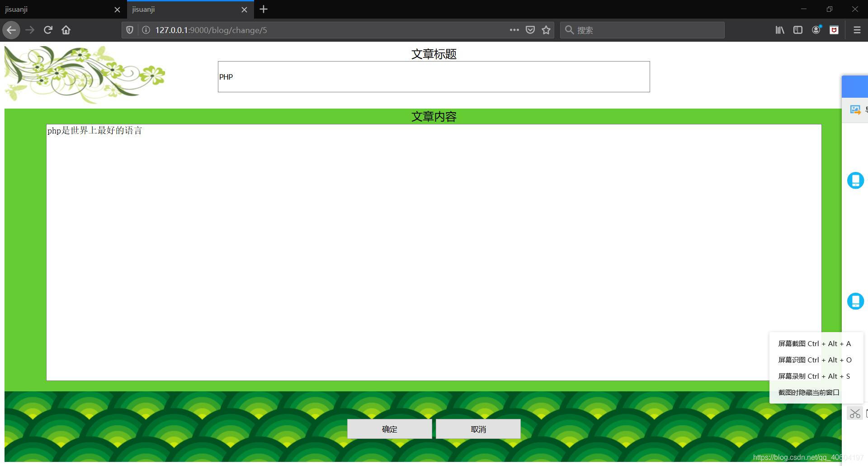Screen dimensions: 868x466
Task: Click the upper blue phone icon in side panel
Action: tap(855, 181)
